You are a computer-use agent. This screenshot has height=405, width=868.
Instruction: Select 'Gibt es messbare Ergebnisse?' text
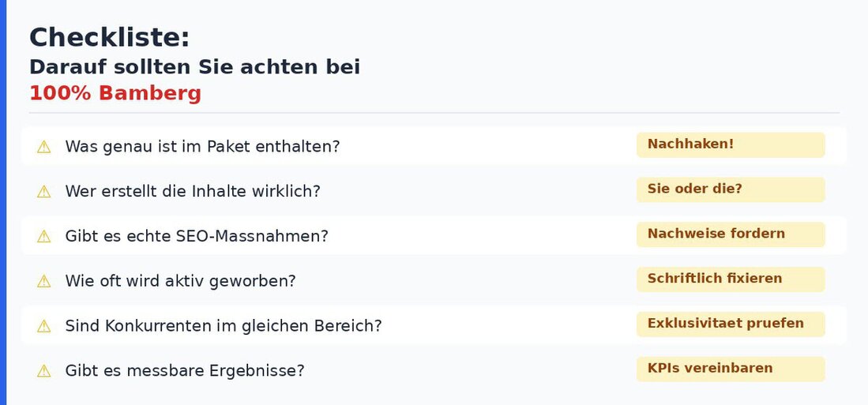(x=185, y=371)
